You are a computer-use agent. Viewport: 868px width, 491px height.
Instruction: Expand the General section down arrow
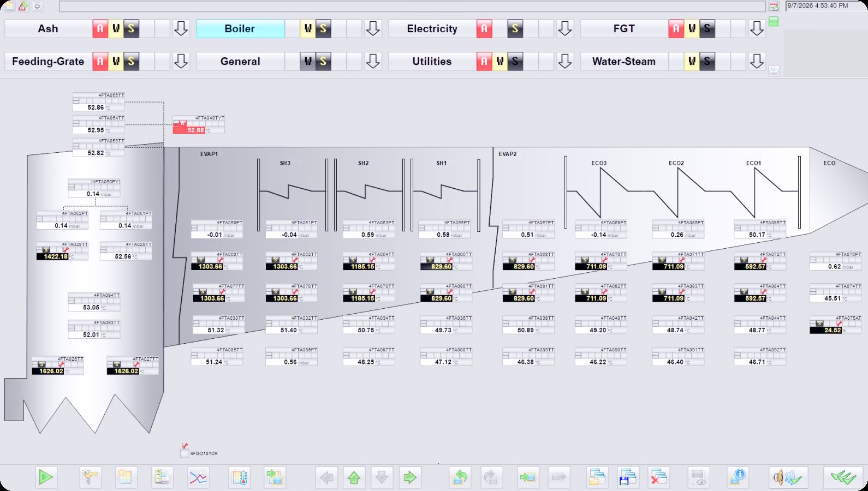(x=373, y=61)
